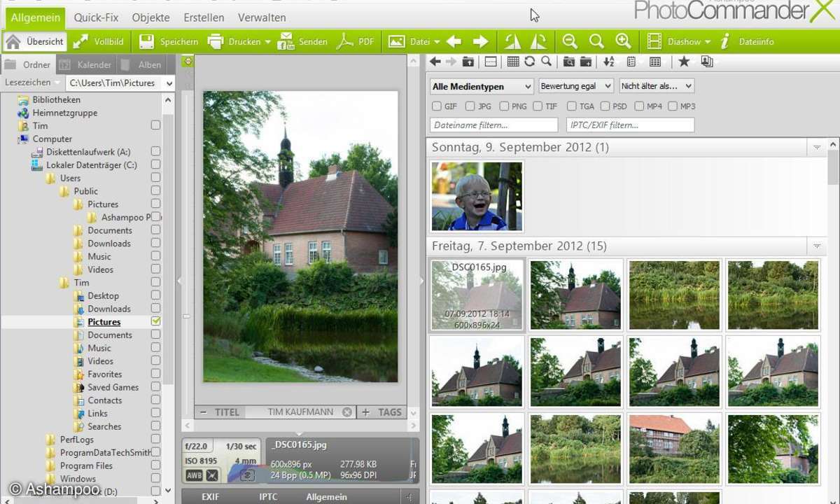This screenshot has width=840, height=504.
Task: Switch to the Erstellen tab
Action: pyautogui.click(x=204, y=17)
